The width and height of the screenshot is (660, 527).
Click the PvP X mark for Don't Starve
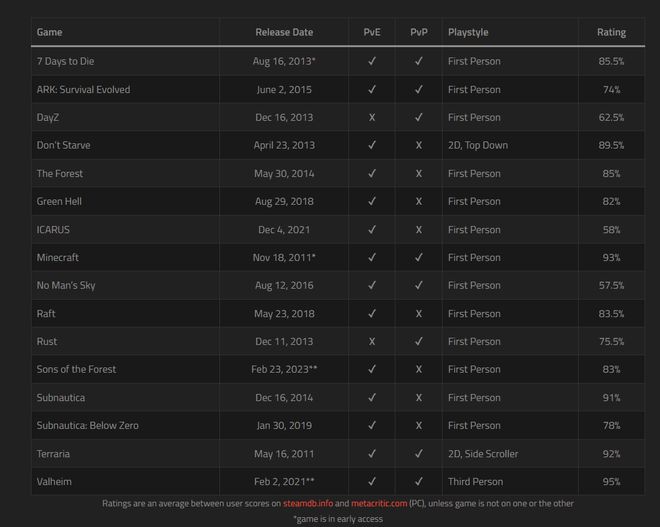point(418,145)
